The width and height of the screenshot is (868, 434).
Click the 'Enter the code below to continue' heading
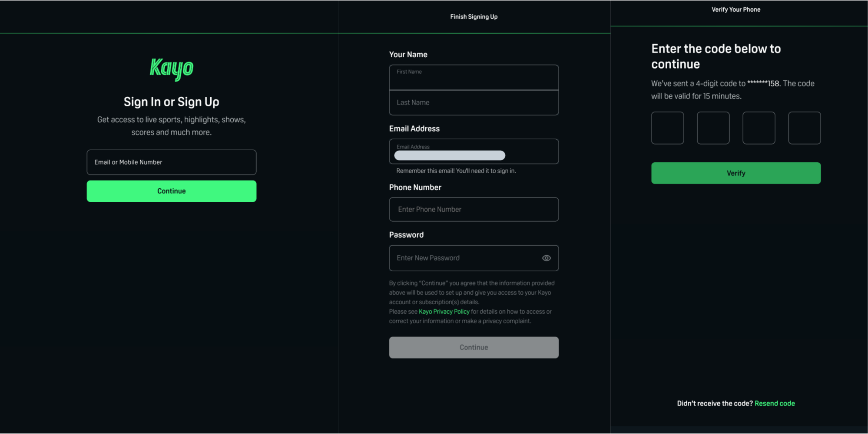pos(716,56)
